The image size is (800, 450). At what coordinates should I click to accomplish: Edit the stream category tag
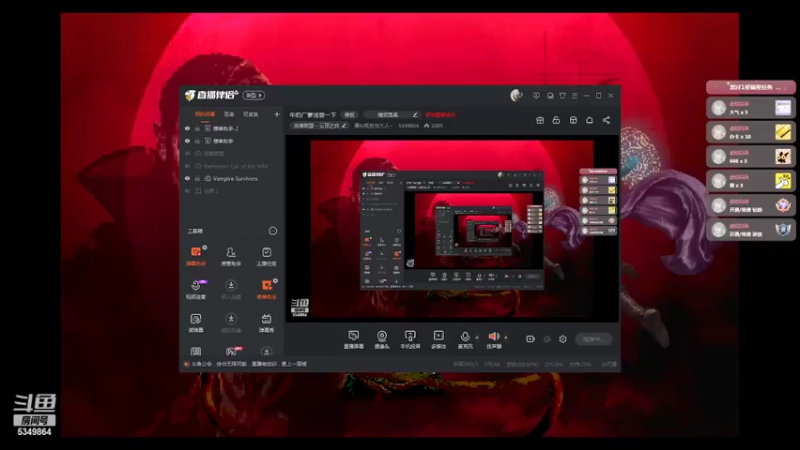(320, 126)
